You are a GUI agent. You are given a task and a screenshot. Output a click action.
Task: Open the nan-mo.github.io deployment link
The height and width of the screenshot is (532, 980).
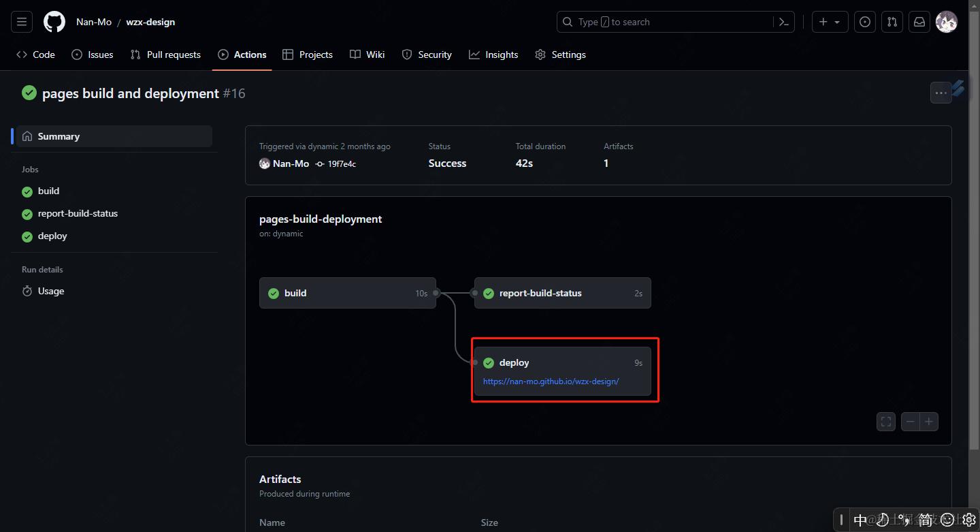coord(551,381)
